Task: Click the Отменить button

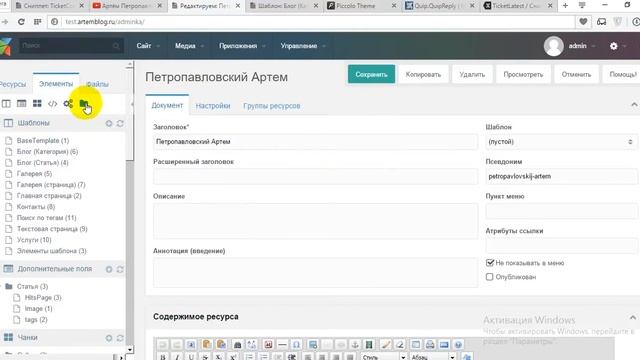Action: pos(576,74)
